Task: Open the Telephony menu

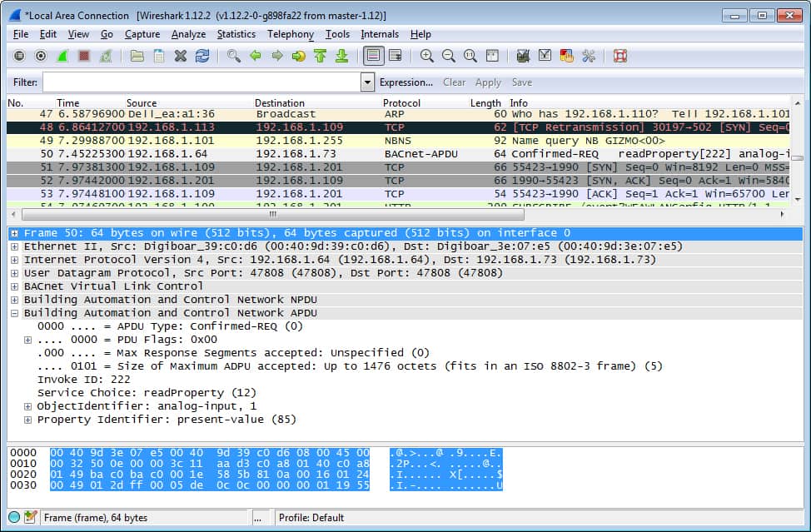Action: pos(290,34)
